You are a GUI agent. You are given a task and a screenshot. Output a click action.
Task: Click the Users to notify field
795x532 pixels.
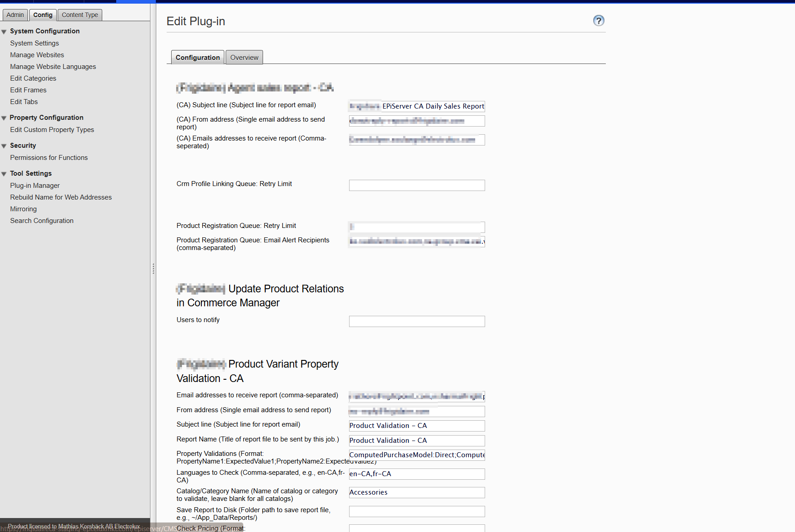point(416,321)
